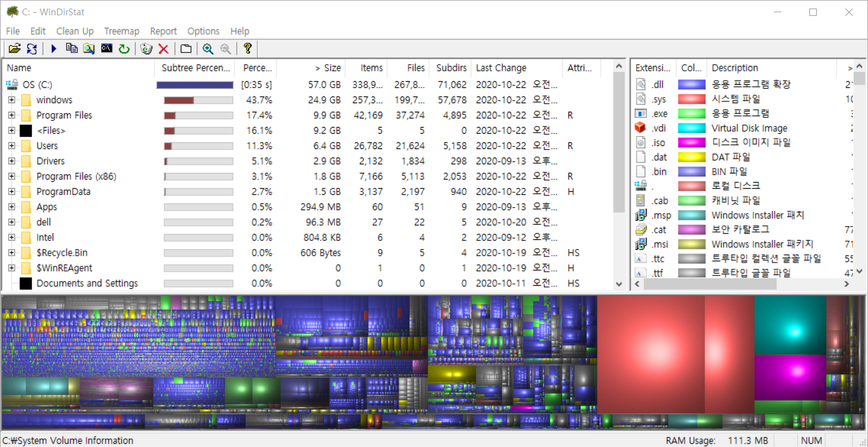Image resolution: width=868 pixels, height=447 pixels.
Task: Click the .dll file type icon
Action: pyautogui.click(x=640, y=84)
